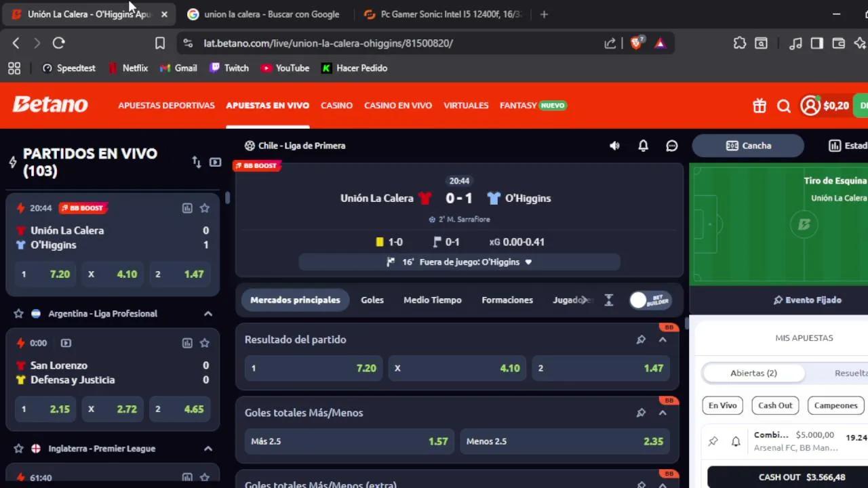Viewport: 868px width, 488px height.
Task: Collapse the Argentina - Liga Profesional section
Action: (208, 314)
